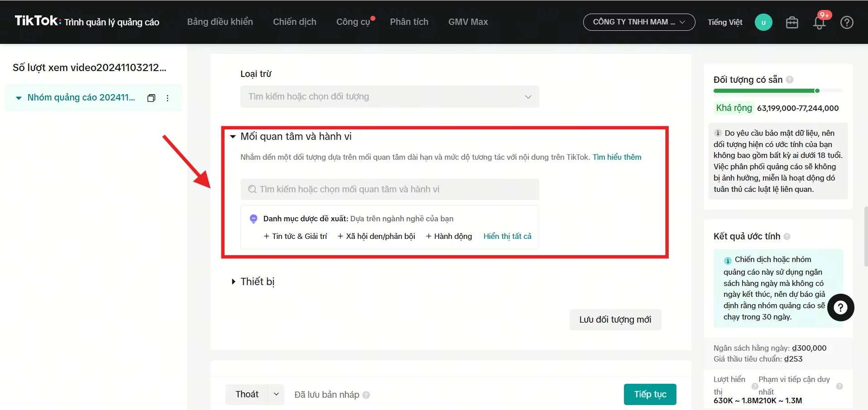The image size is (868, 410).
Task: Click the Đã lưu bản nháp status text
Action: [x=327, y=395]
